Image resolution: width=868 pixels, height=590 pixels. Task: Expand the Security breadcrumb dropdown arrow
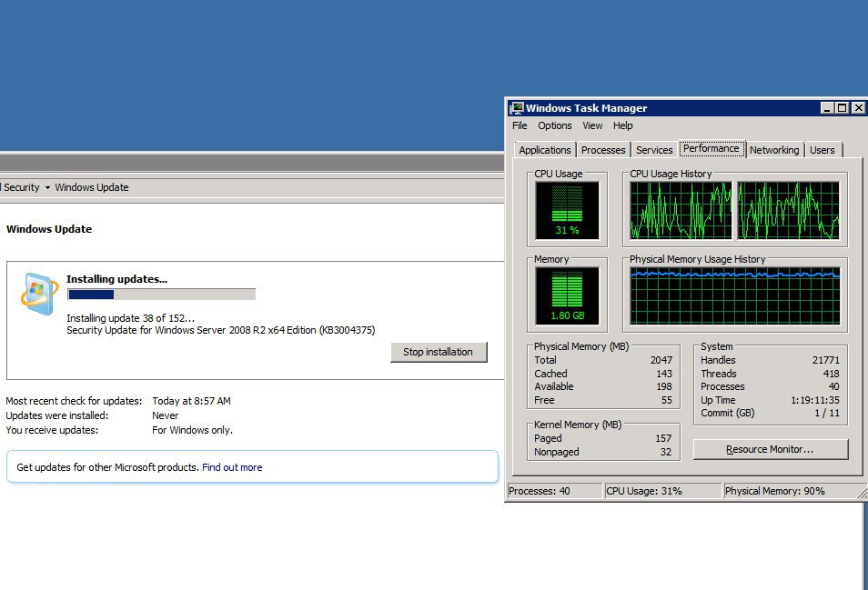[x=47, y=188]
